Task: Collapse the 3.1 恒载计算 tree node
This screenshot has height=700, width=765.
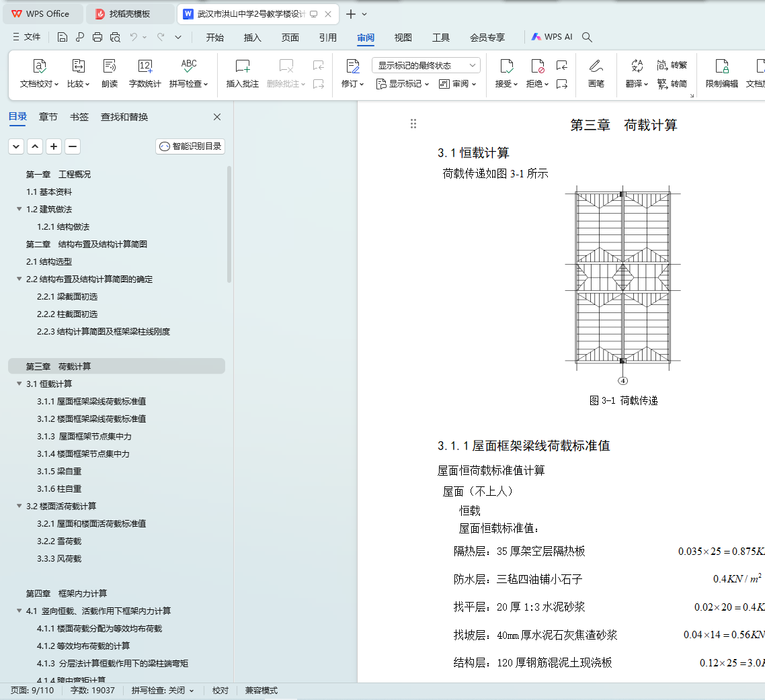Action: pos(19,384)
